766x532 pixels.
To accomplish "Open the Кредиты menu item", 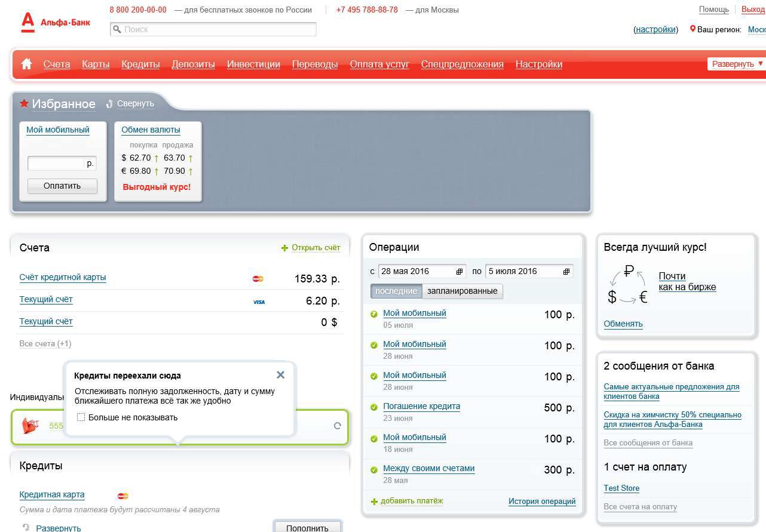I will pyautogui.click(x=140, y=64).
